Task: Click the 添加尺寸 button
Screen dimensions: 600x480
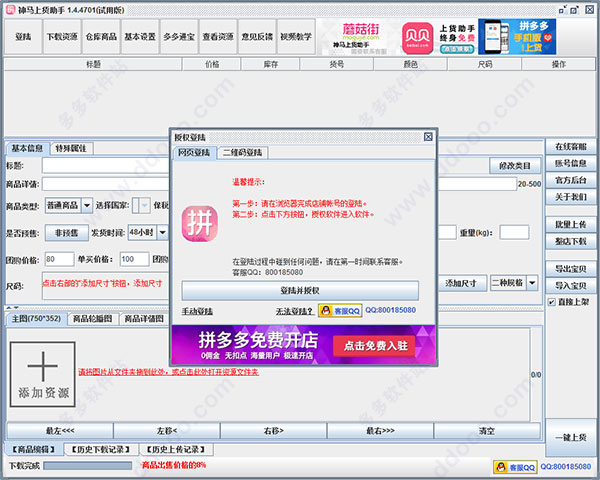Action: [x=461, y=283]
